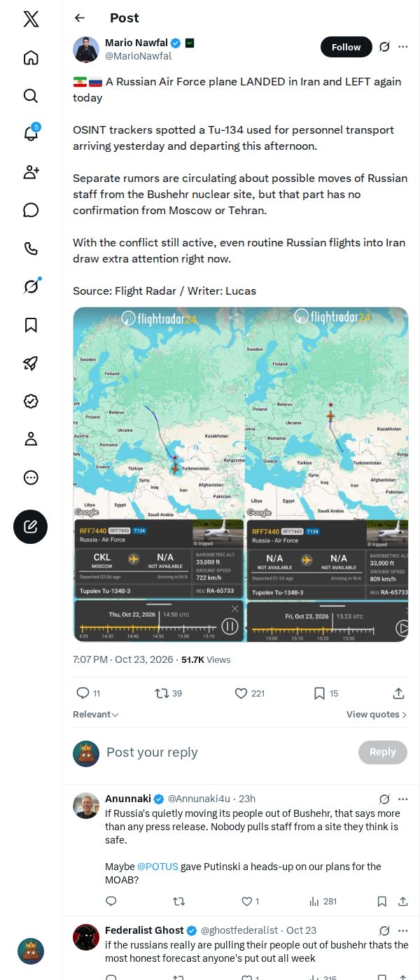
Task: Open the Profile sidebar item
Action: [x=31, y=439]
